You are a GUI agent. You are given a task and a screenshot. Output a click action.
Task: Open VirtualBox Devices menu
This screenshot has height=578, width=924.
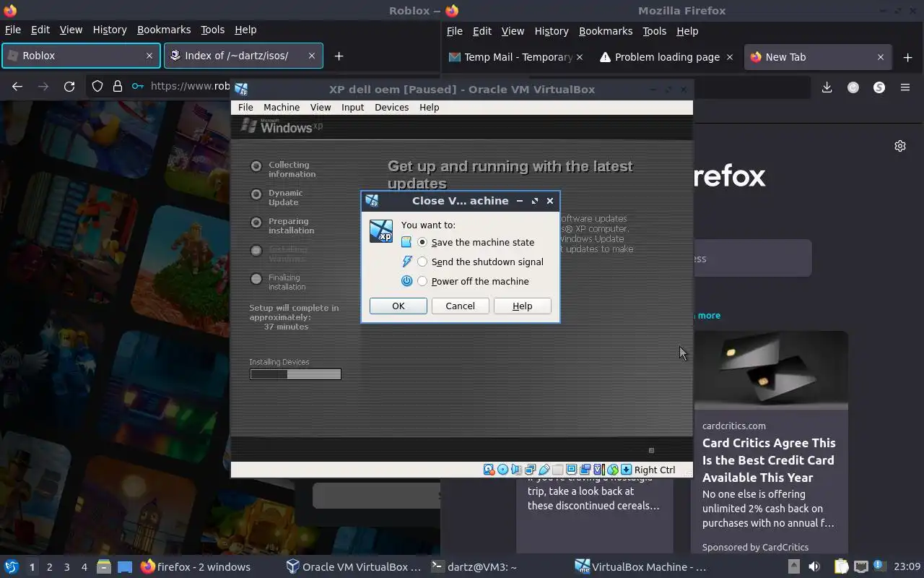click(391, 107)
